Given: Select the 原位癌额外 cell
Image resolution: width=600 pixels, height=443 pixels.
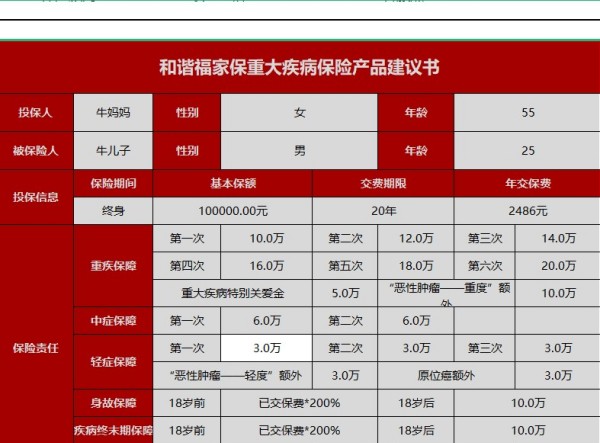Looking at the screenshot, I should [x=446, y=375].
